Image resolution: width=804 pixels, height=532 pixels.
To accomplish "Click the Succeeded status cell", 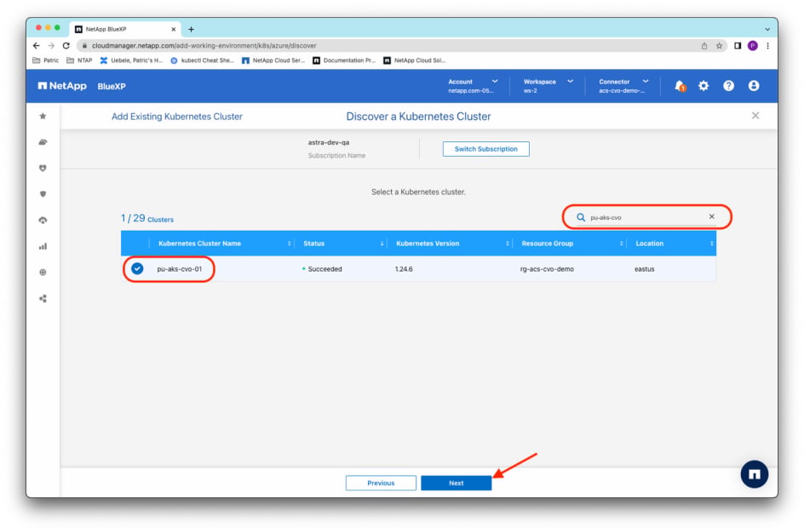I will tap(322, 269).
